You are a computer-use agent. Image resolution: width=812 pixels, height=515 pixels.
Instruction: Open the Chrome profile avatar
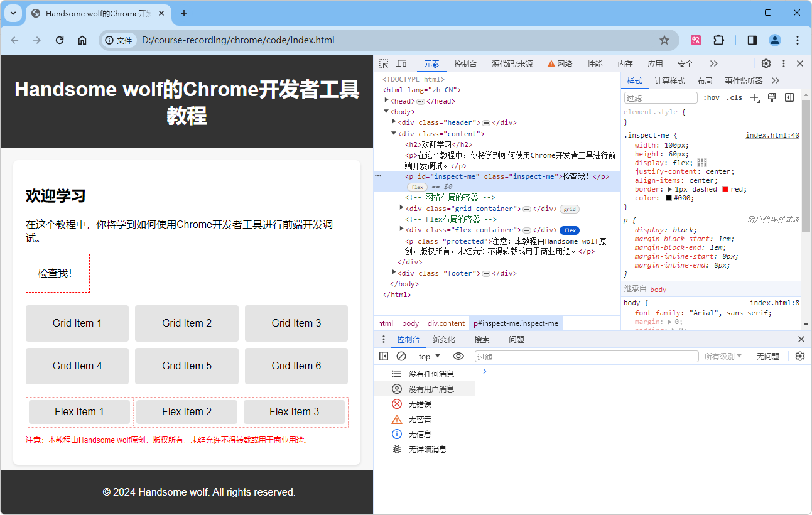(x=775, y=40)
